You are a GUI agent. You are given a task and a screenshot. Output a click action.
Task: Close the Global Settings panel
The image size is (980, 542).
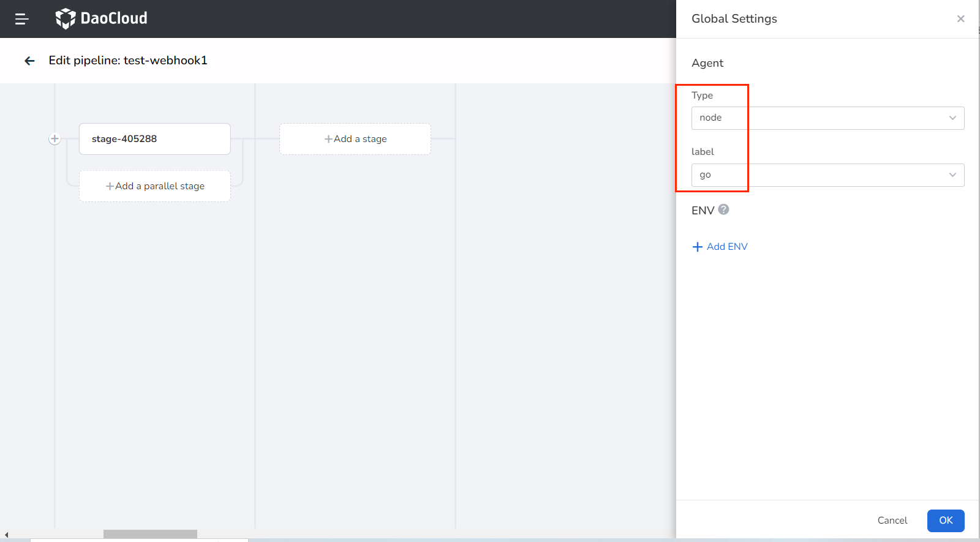click(960, 19)
